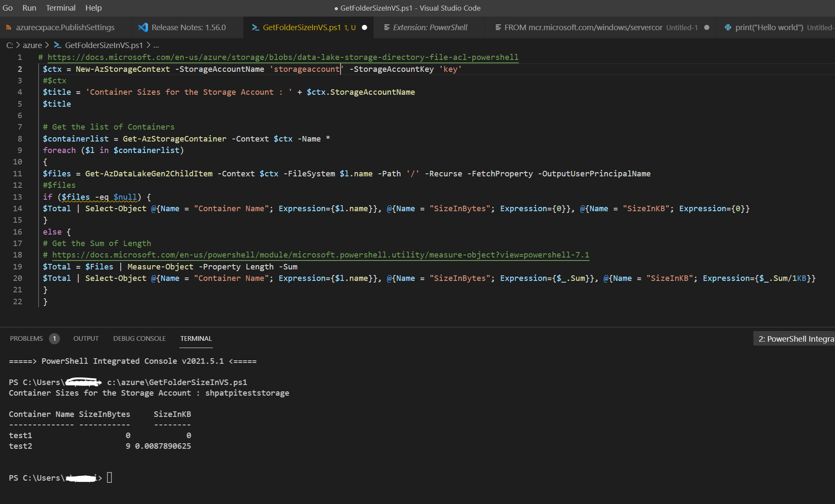
Task: Click line number 22 in the gutter
Action: [17, 301]
